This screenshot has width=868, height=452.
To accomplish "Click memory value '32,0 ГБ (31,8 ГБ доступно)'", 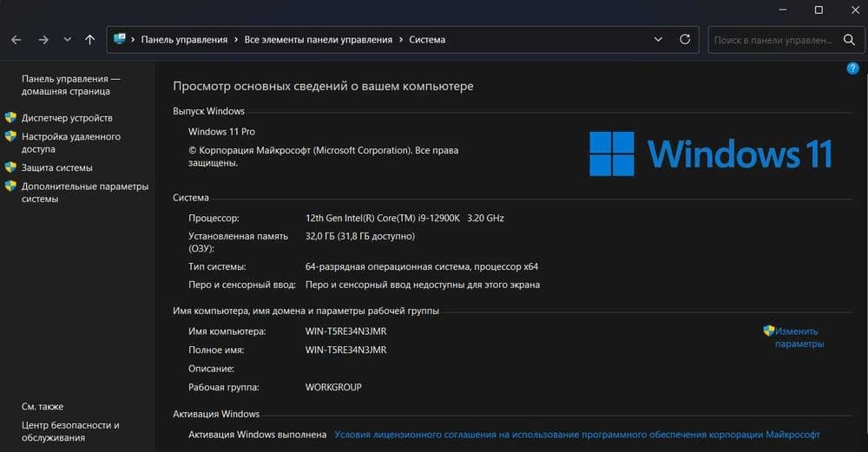I will point(360,236).
